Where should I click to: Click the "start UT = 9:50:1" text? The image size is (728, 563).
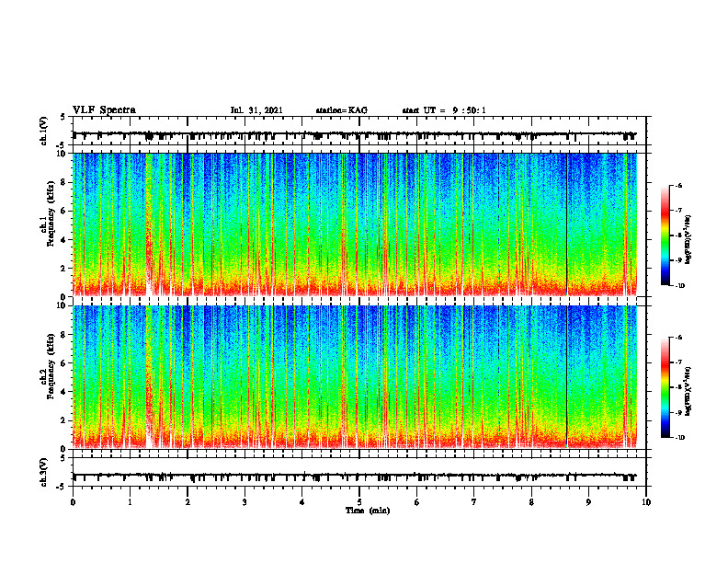coord(444,110)
